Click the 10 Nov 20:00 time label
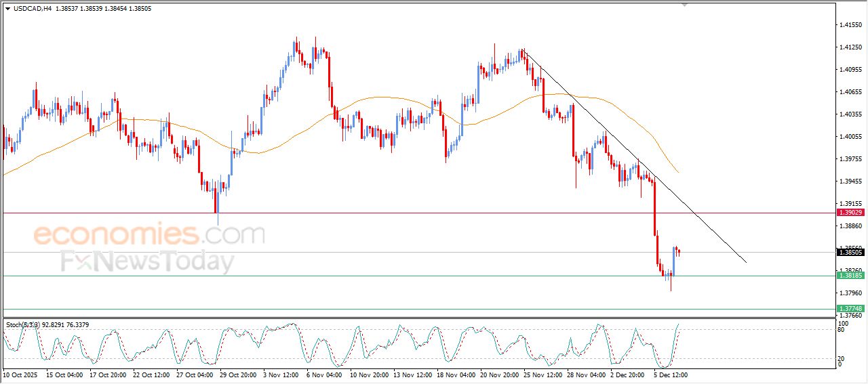 pos(370,374)
